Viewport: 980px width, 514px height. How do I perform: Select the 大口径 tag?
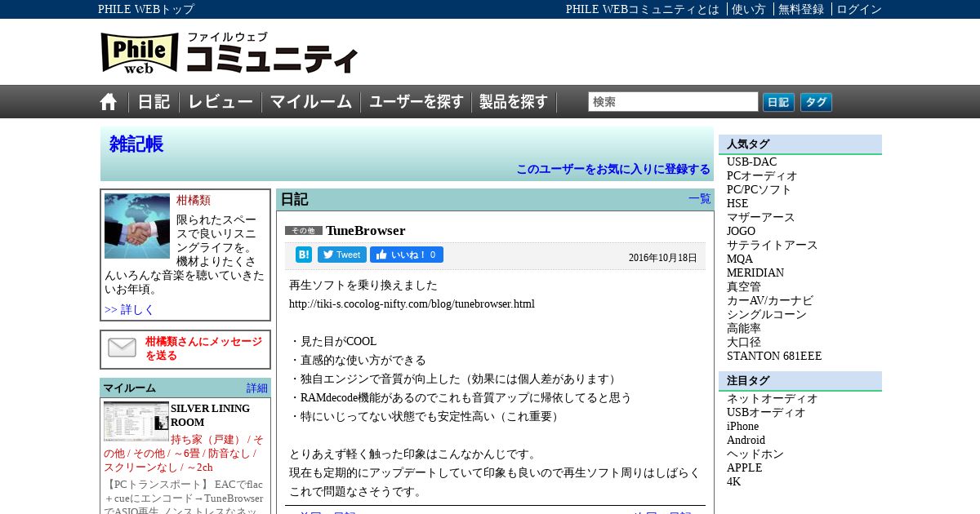coord(744,342)
